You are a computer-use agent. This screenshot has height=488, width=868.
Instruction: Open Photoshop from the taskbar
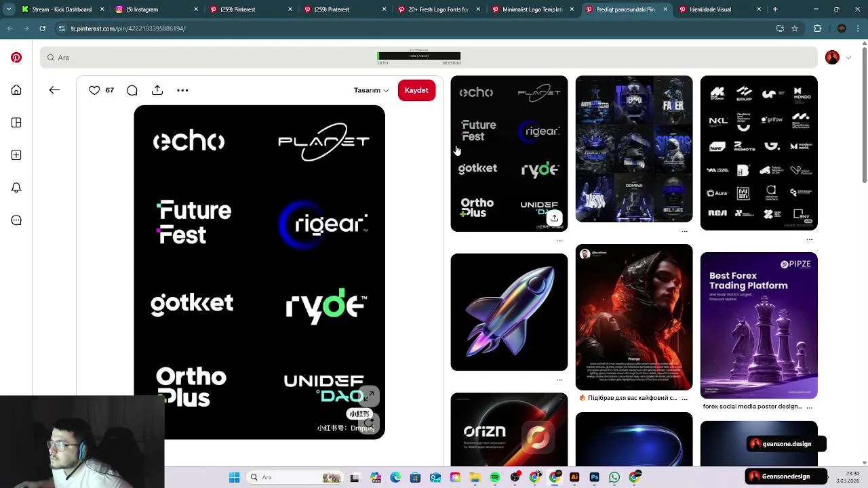point(594,477)
